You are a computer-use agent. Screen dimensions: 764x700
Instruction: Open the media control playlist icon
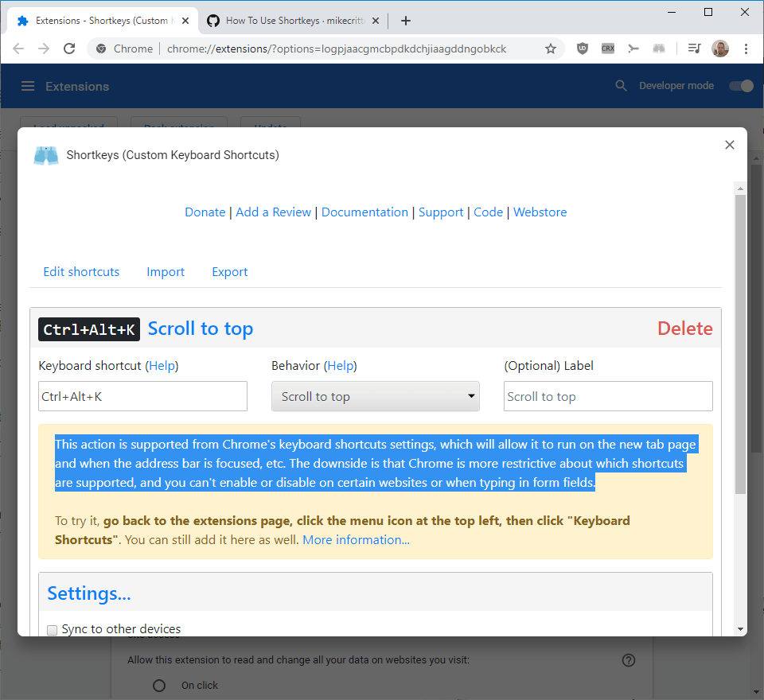tap(694, 49)
